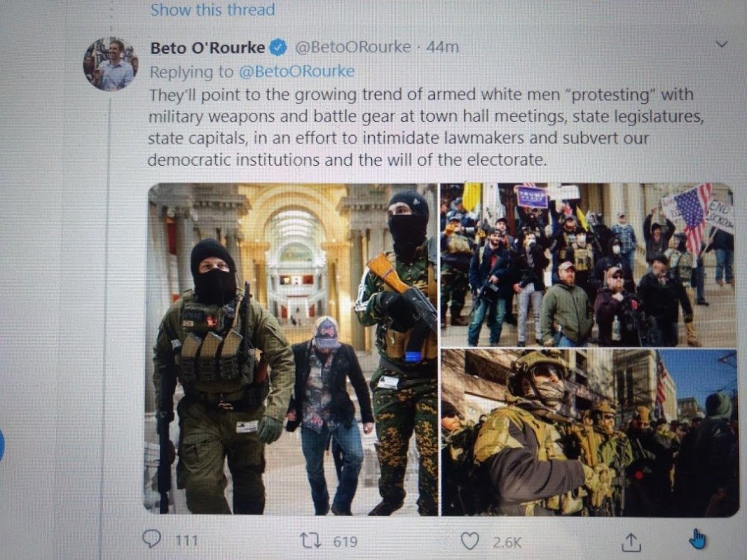View the masked men in capitol hall photo

pyautogui.click(x=291, y=349)
